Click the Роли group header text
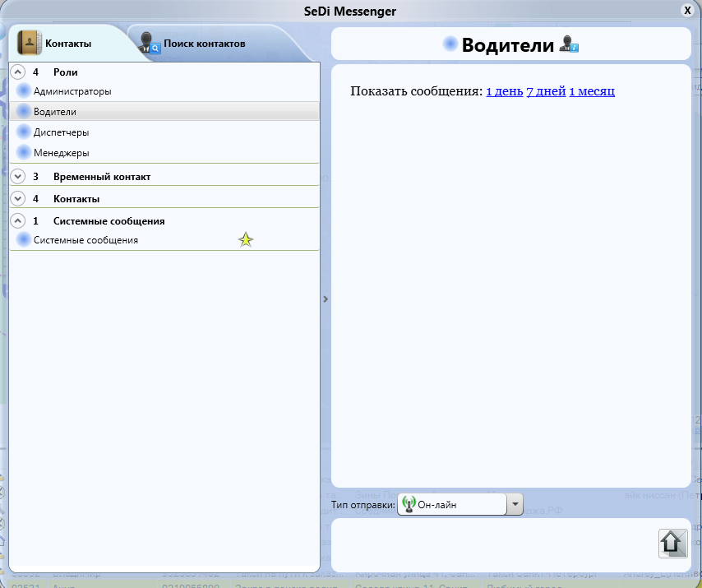The height and width of the screenshot is (588, 702). tap(66, 72)
